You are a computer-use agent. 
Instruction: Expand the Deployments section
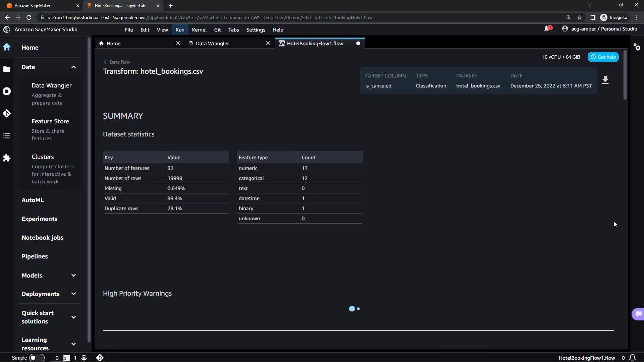[x=73, y=294]
